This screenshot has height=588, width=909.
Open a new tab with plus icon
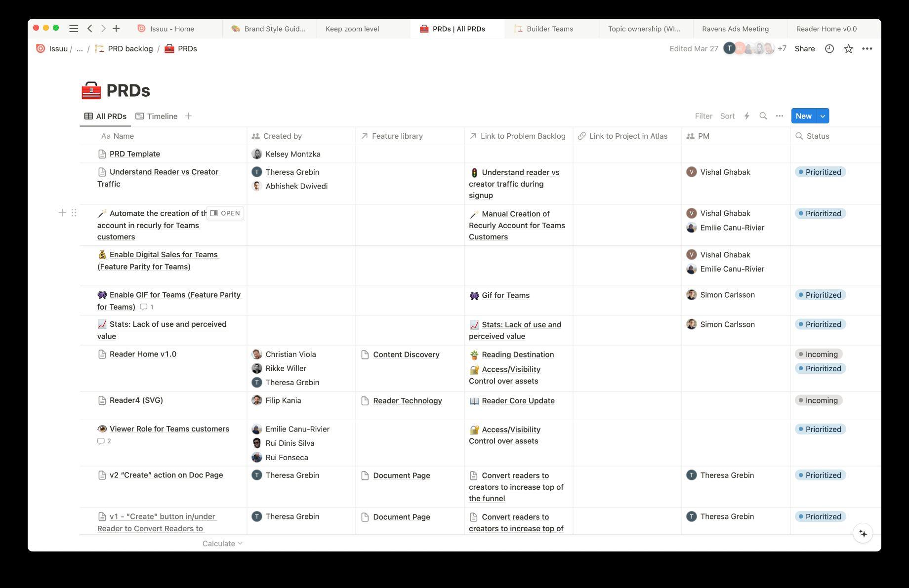pyautogui.click(x=116, y=29)
